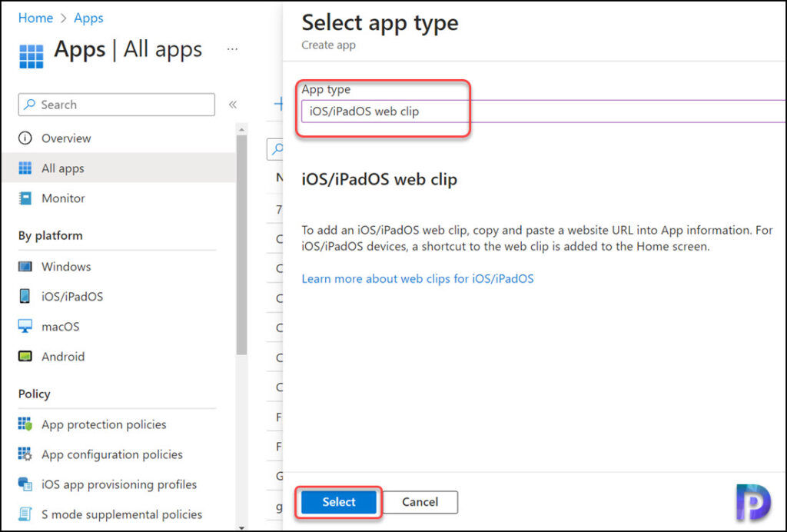Dismiss the panel with Cancel

[420, 502]
